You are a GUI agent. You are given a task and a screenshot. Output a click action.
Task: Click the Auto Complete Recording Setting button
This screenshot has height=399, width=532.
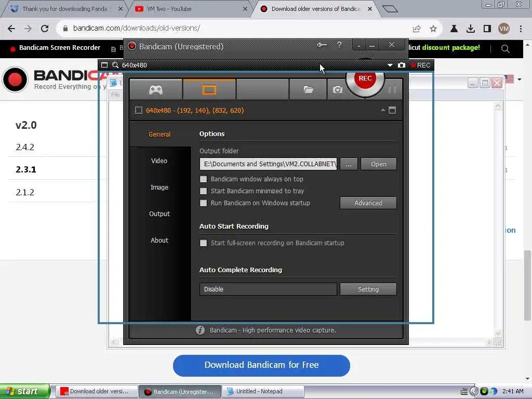368,289
